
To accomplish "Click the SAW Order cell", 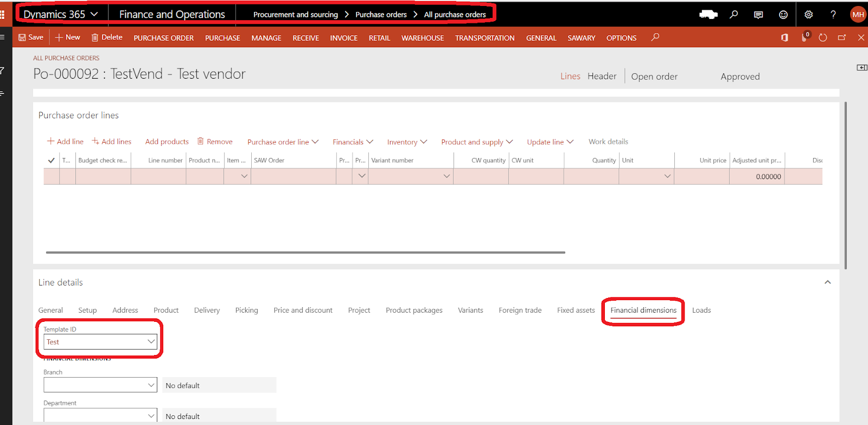I will pyautogui.click(x=293, y=176).
